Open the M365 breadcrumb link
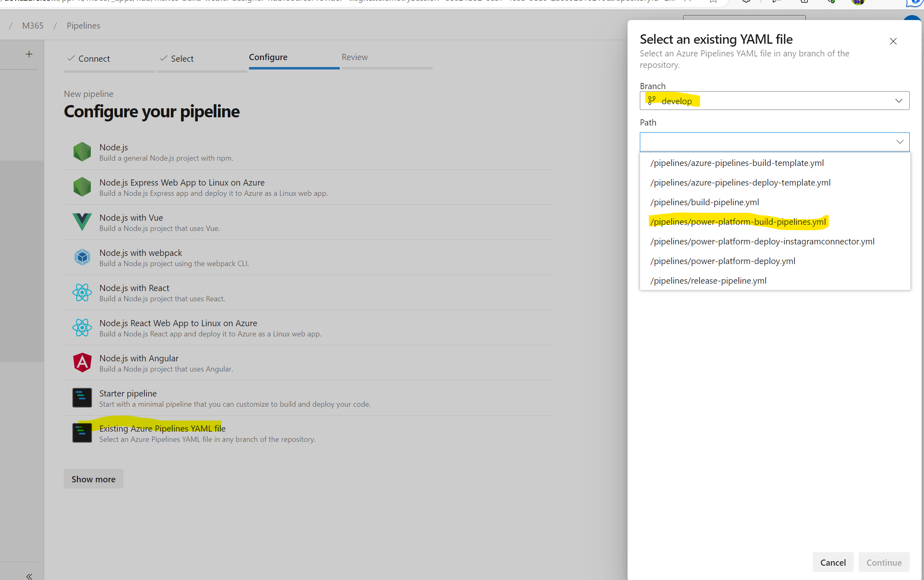Image resolution: width=924 pixels, height=580 pixels. [33, 25]
